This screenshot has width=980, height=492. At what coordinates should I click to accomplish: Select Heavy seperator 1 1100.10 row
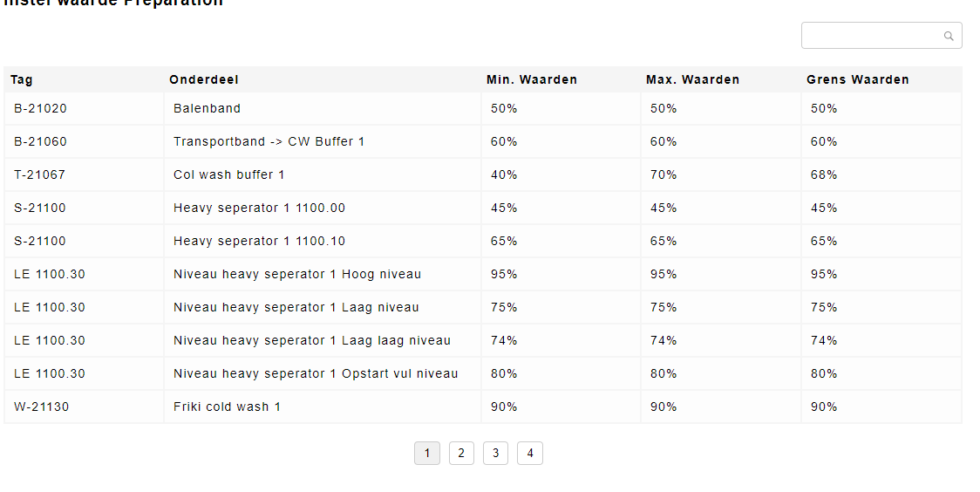(482, 241)
